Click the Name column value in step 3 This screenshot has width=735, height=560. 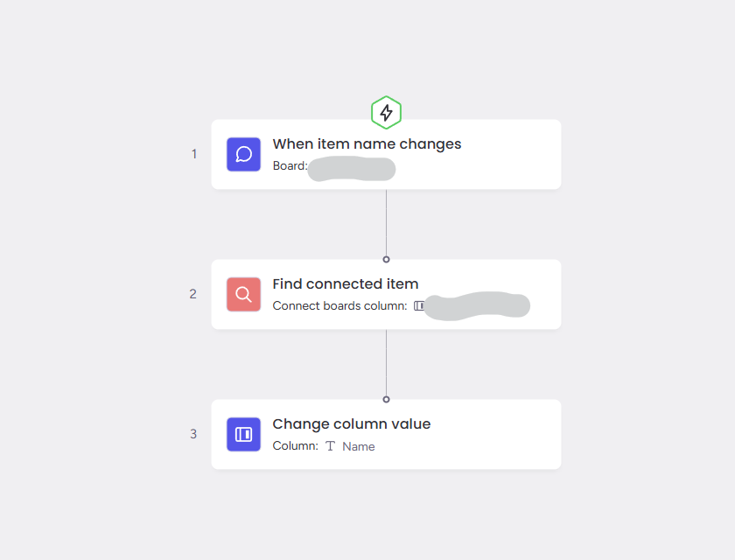359,446
